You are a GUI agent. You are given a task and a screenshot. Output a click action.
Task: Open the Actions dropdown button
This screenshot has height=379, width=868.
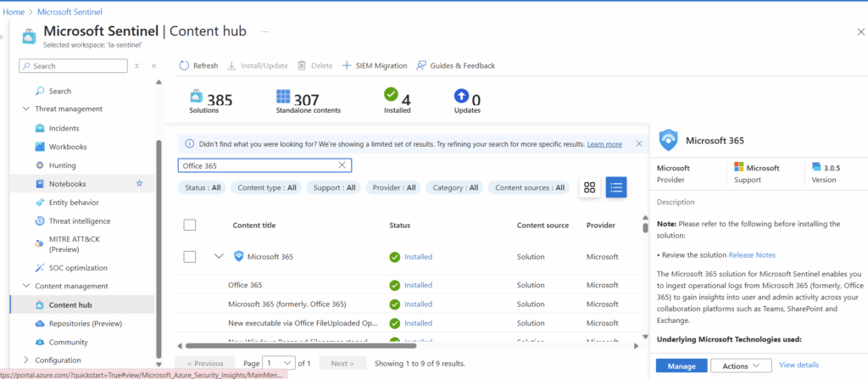pyautogui.click(x=741, y=365)
